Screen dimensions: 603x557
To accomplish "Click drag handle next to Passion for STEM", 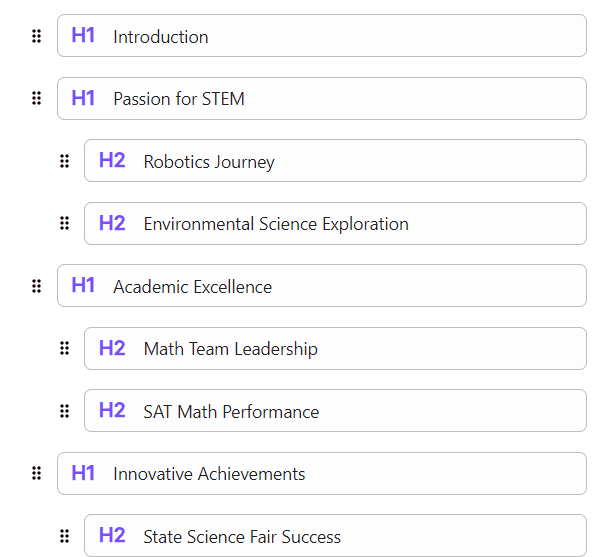I will point(36,98).
